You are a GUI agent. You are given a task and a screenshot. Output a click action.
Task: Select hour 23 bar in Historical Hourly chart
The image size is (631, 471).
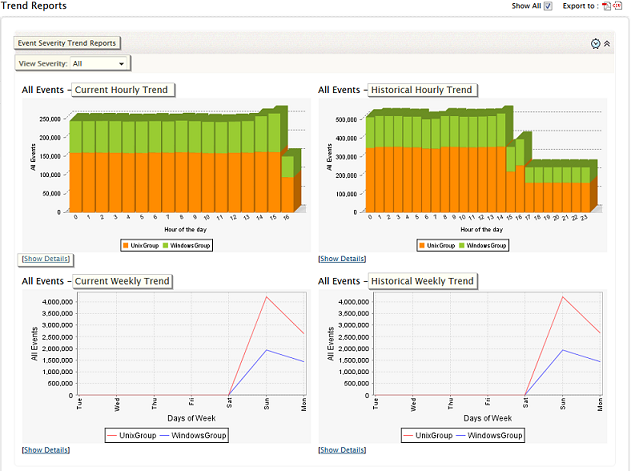tap(586, 190)
